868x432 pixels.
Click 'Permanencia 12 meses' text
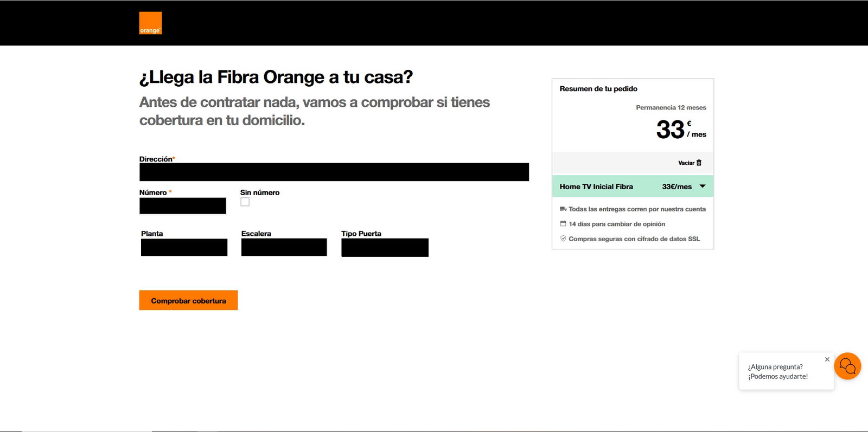pyautogui.click(x=671, y=107)
